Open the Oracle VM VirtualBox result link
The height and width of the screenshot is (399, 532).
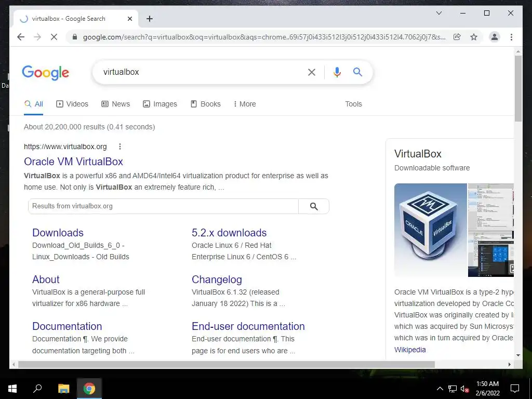[x=73, y=162]
